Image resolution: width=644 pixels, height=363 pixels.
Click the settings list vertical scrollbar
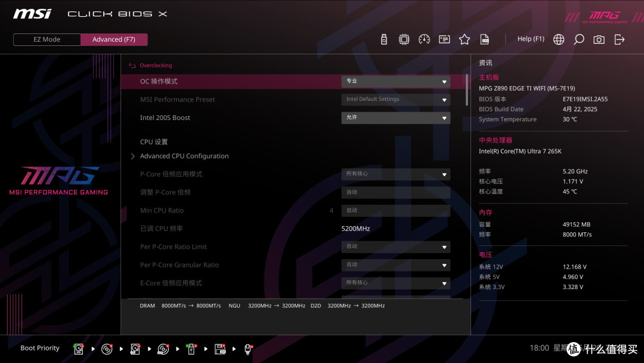click(466, 90)
